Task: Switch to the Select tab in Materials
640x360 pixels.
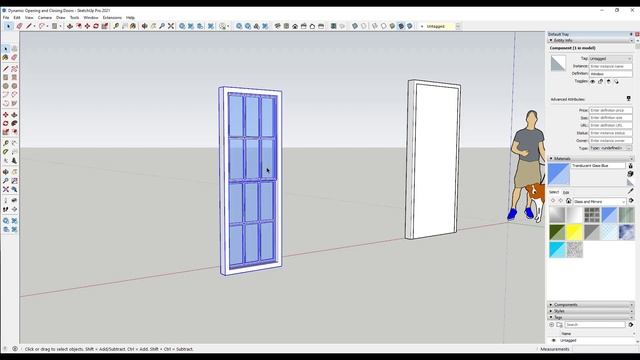Action: point(554,192)
